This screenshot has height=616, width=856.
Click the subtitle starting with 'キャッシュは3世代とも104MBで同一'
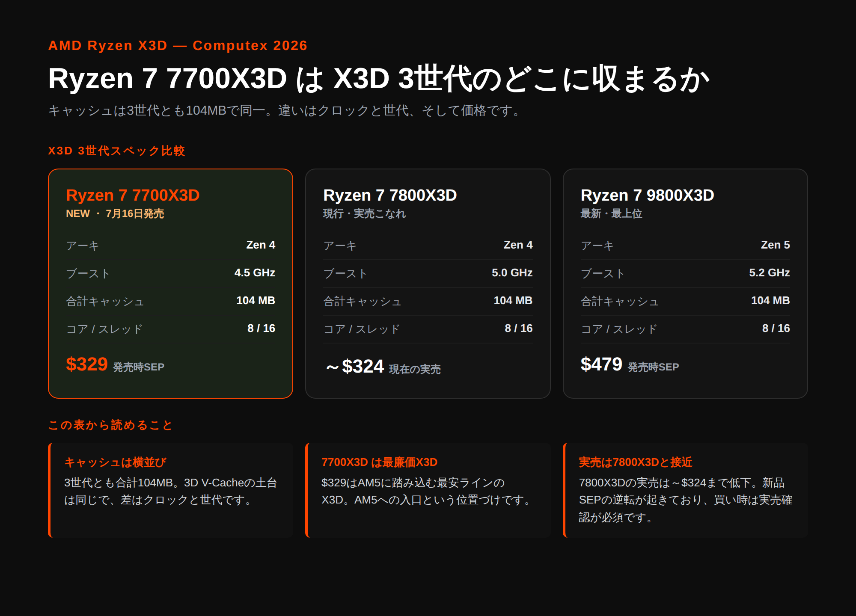pos(285,111)
